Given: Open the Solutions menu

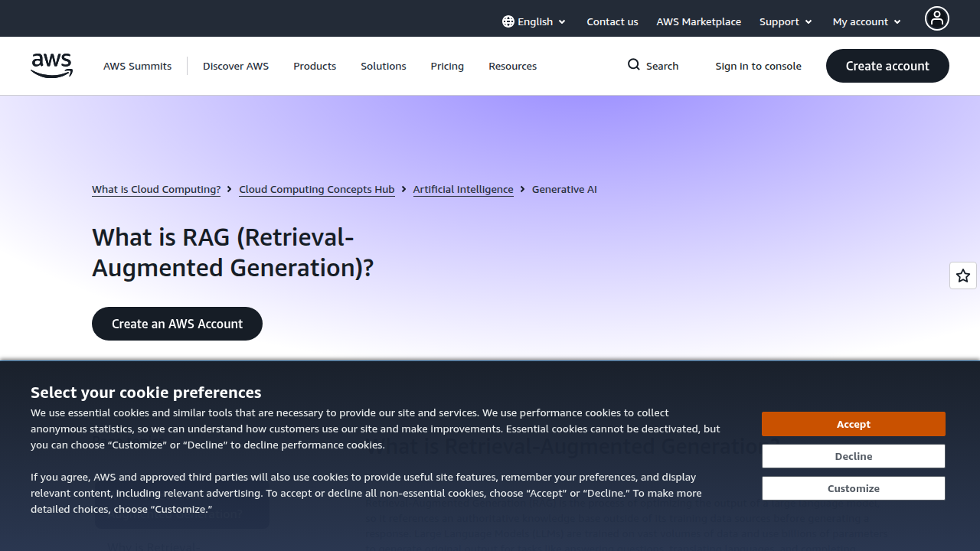Looking at the screenshot, I should (x=384, y=66).
